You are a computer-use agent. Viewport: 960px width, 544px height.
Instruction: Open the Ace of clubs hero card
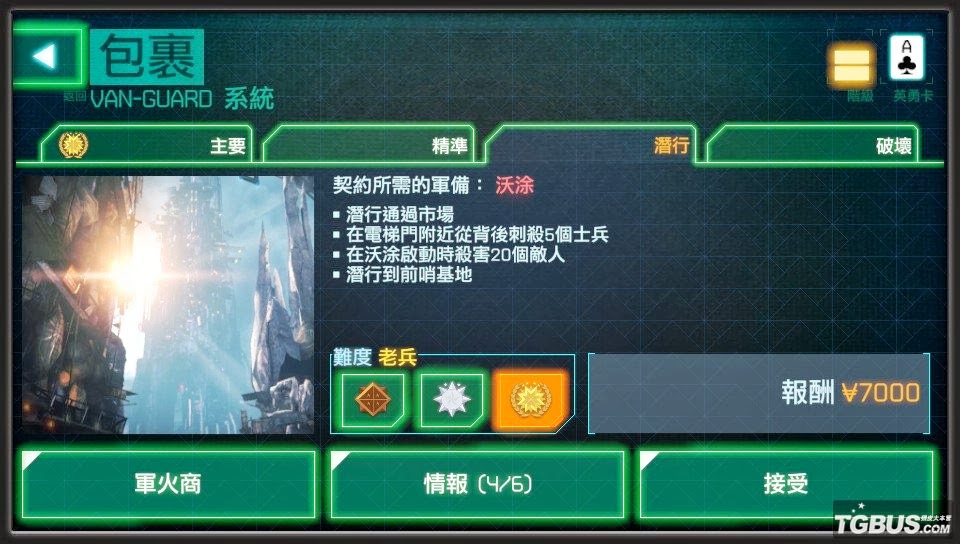point(907,58)
